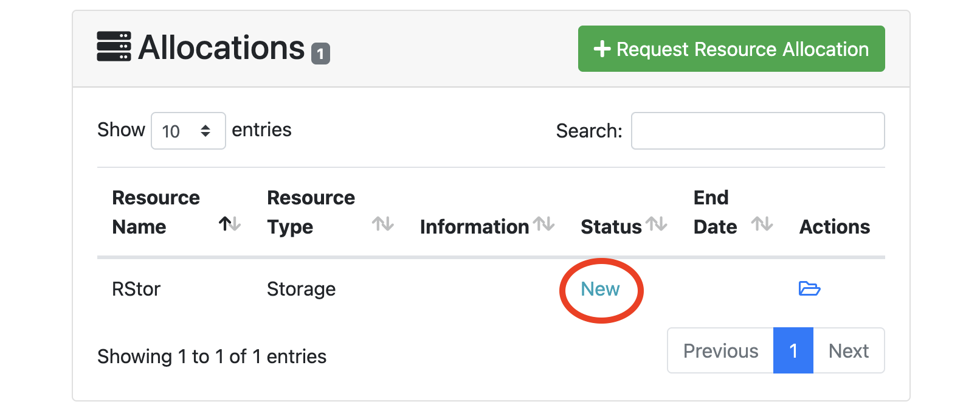Click the server rack icon beside Allocations

[114, 48]
